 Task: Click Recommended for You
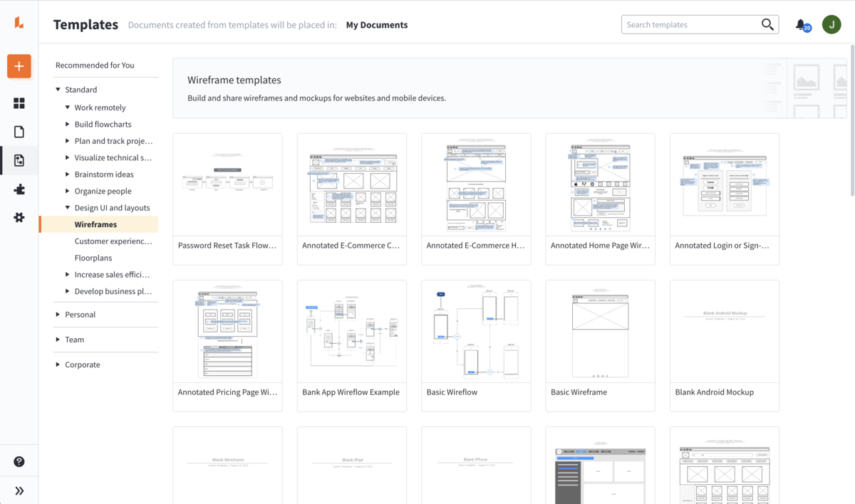[x=94, y=65]
